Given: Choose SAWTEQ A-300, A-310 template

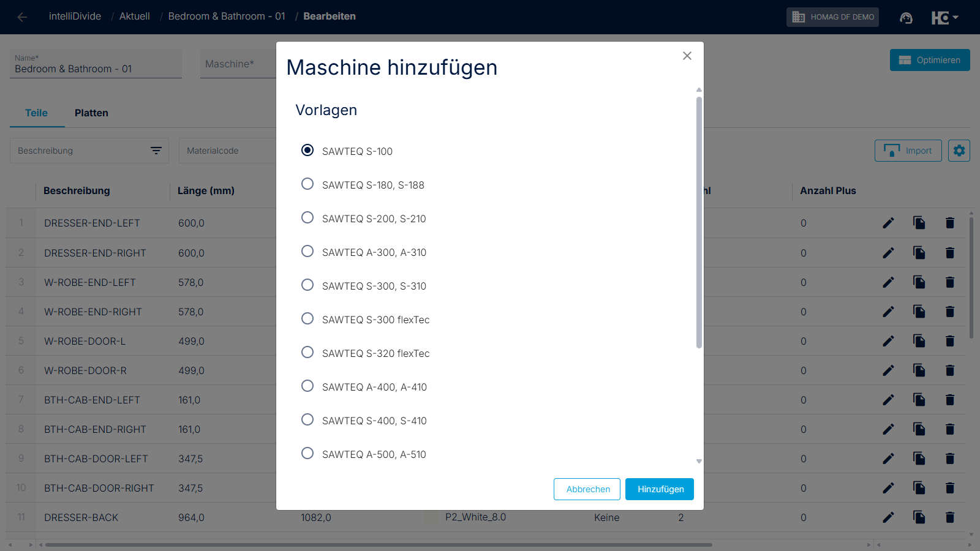Looking at the screenshot, I should pyautogui.click(x=307, y=252).
